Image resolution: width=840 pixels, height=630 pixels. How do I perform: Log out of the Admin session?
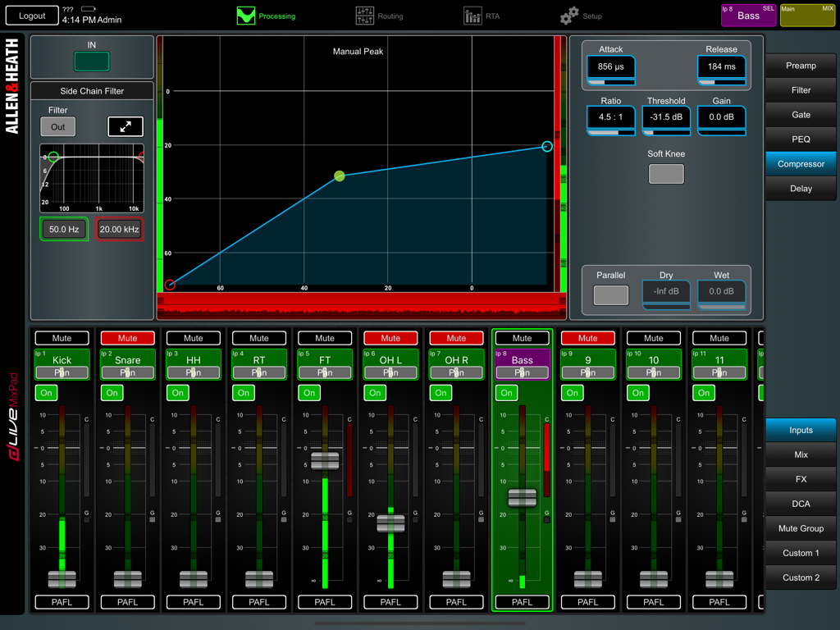[x=31, y=15]
